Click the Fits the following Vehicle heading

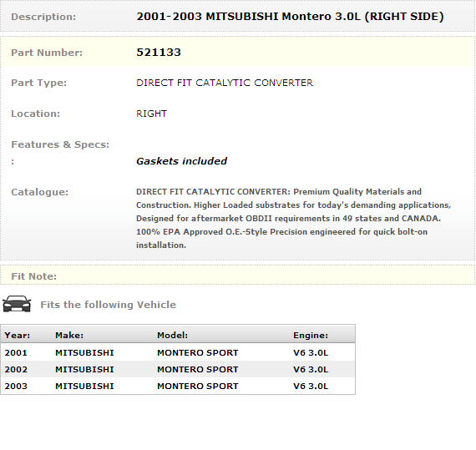pyautogui.click(x=108, y=305)
